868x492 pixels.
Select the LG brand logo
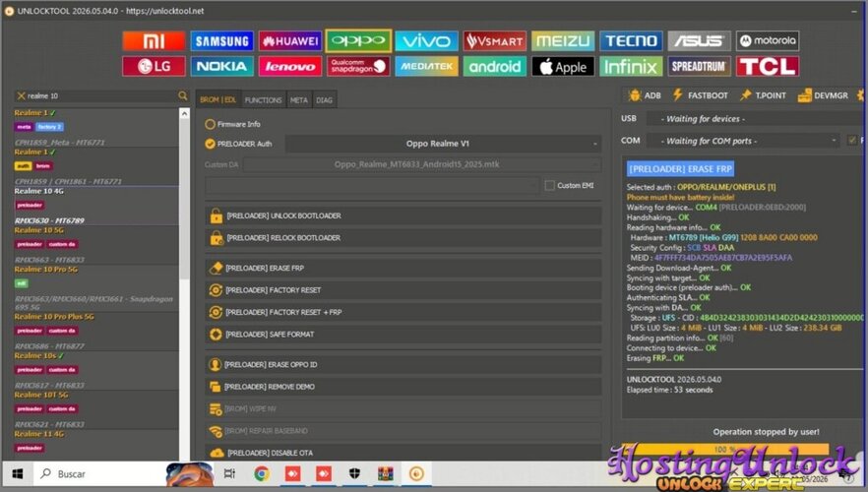[x=154, y=66]
